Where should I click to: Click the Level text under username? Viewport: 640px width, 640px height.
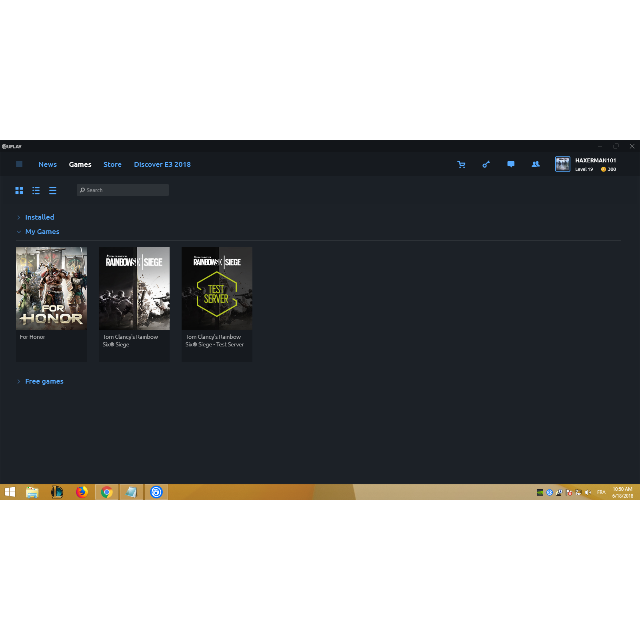tap(584, 169)
